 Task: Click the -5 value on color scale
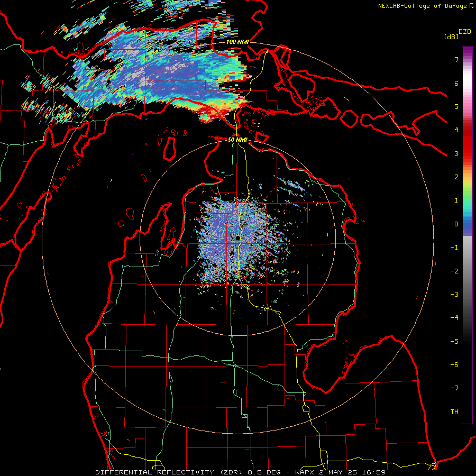pyautogui.click(x=454, y=342)
